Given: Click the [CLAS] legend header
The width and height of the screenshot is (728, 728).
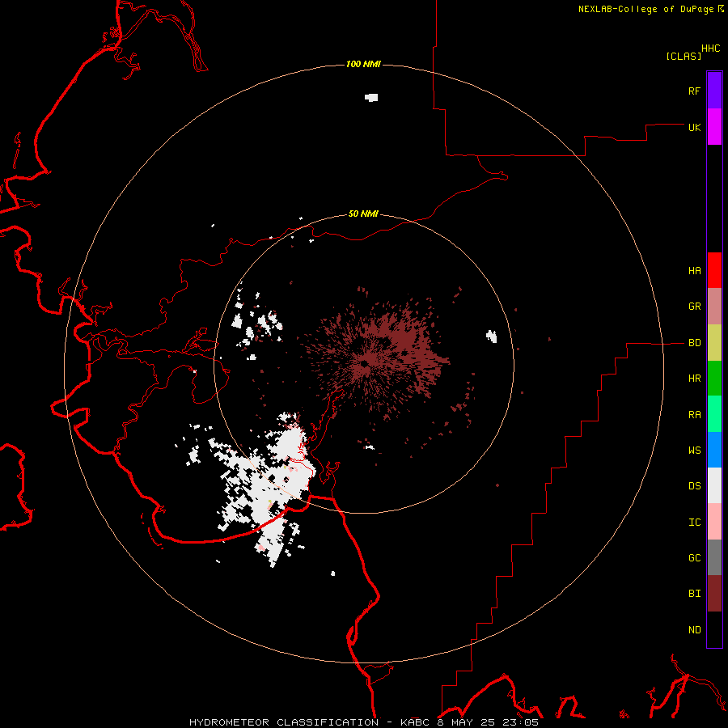Looking at the screenshot, I should 684,57.
